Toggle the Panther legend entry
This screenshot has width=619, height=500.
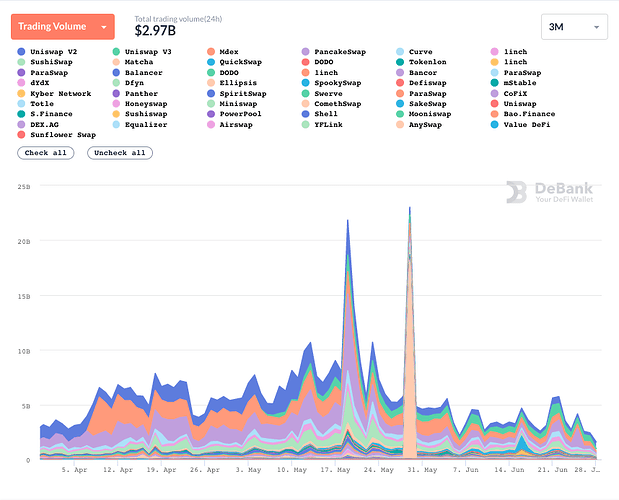point(135,94)
